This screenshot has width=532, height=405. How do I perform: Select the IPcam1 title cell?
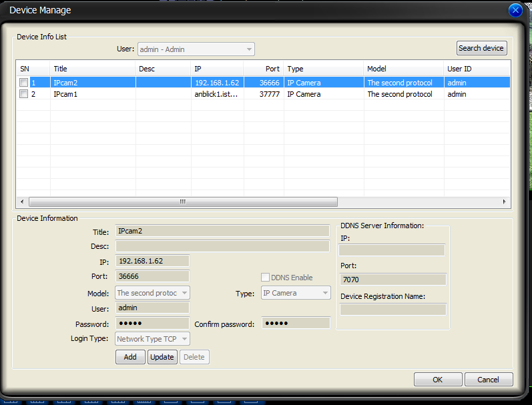93,94
